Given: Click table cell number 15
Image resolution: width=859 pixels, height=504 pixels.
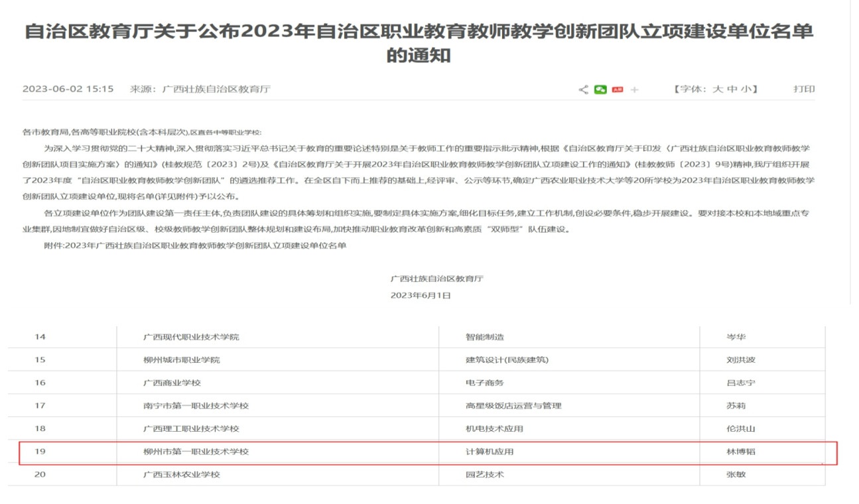Looking at the screenshot, I should [40, 359].
